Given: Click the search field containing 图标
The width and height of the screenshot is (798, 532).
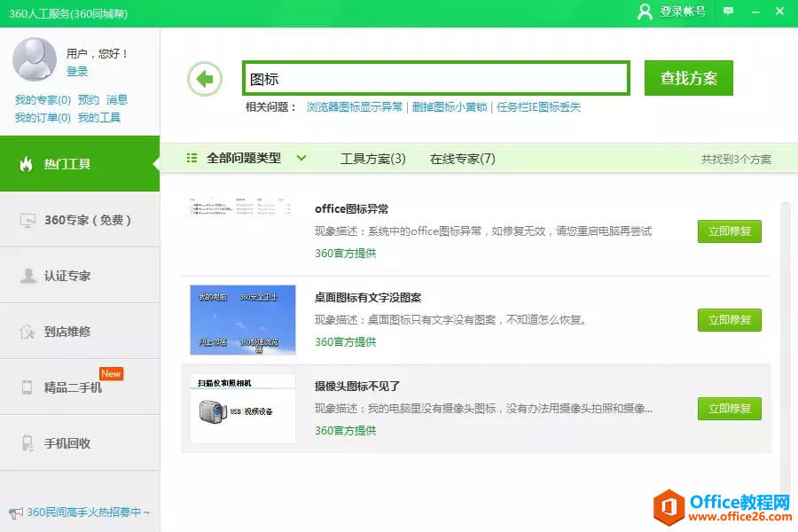Looking at the screenshot, I should [435, 79].
